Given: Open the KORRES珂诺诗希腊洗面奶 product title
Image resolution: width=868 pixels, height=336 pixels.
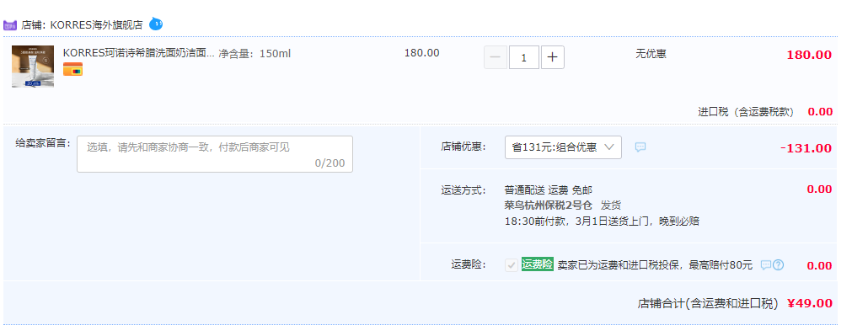Looking at the screenshot, I should click(x=138, y=53).
